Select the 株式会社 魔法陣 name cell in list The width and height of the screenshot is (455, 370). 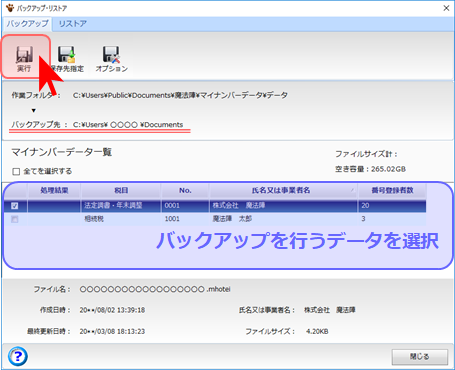tap(283, 206)
